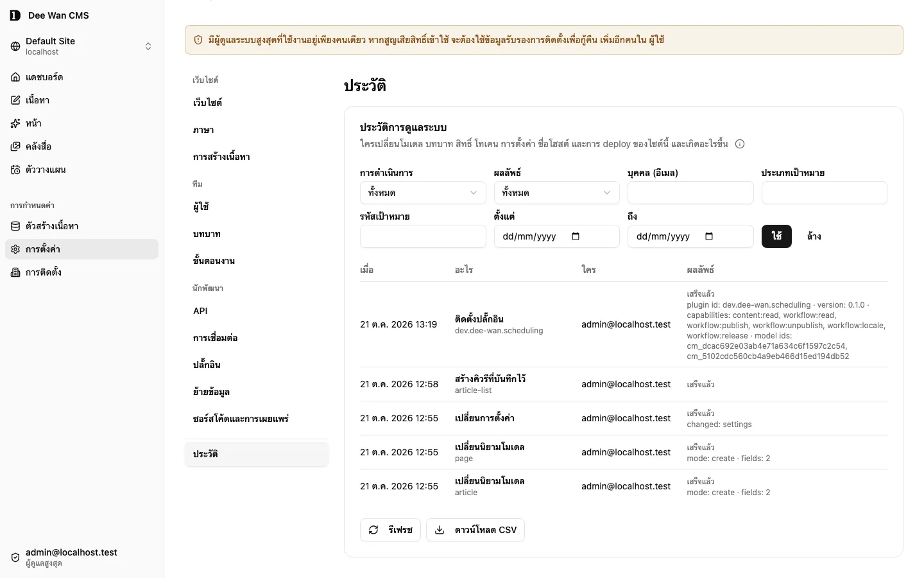The image size is (924, 578).
Task: Click the info icon beside the audit description
Action: click(x=740, y=144)
